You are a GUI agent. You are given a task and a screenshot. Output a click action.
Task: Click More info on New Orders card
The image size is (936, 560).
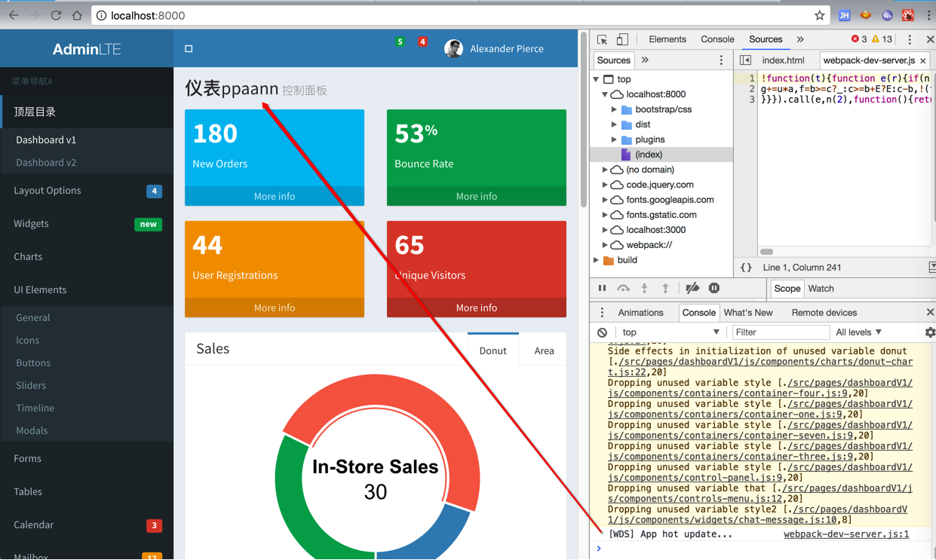point(275,196)
